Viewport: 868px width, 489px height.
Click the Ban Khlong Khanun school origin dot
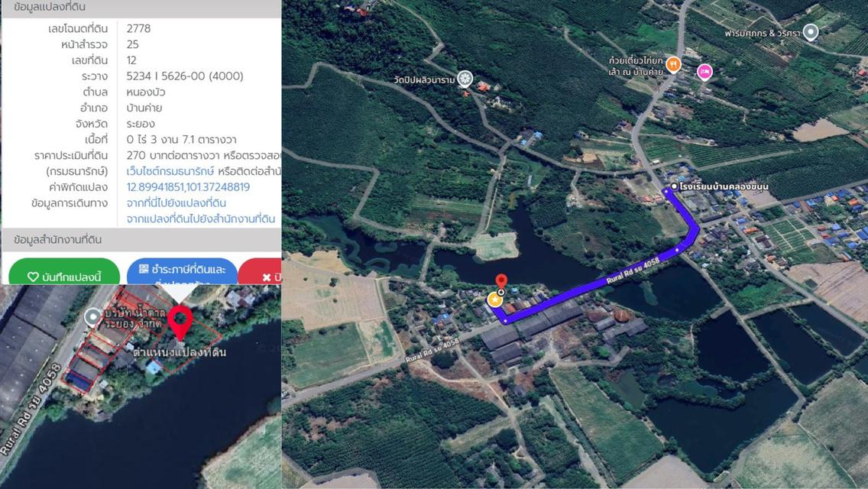coord(674,186)
